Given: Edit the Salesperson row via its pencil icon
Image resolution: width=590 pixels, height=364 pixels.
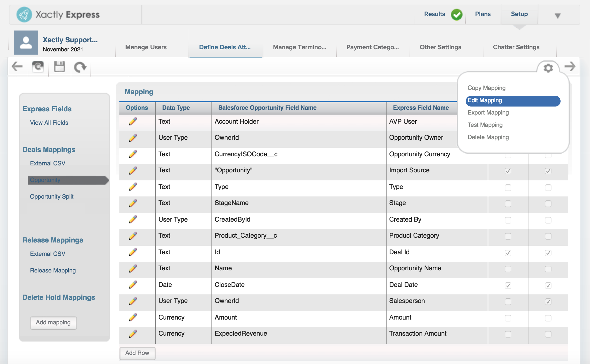Looking at the screenshot, I should click(133, 301).
